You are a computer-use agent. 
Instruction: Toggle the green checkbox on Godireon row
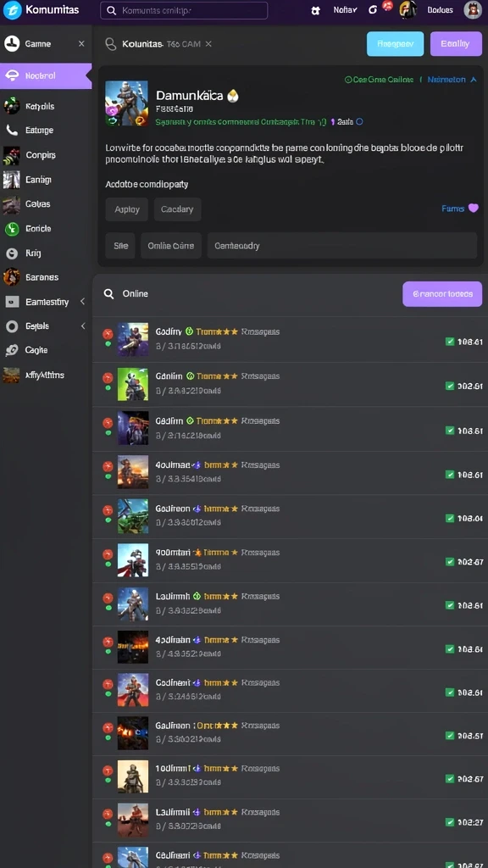click(x=450, y=518)
